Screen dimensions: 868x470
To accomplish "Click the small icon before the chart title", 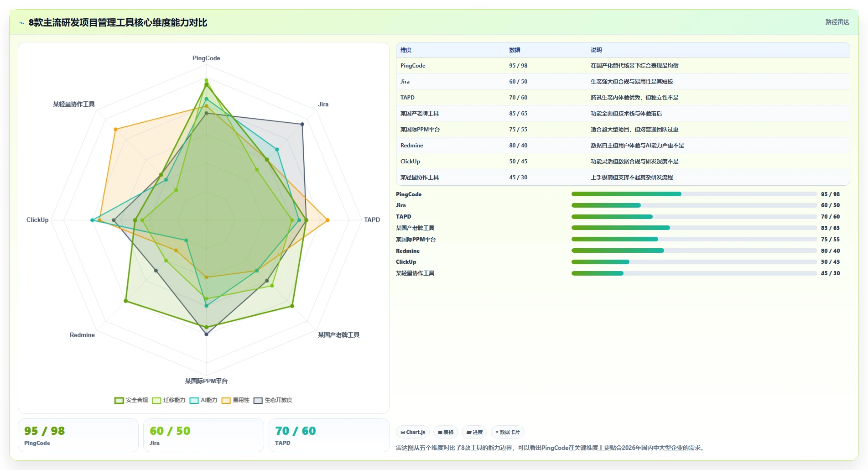I will click(x=21, y=23).
